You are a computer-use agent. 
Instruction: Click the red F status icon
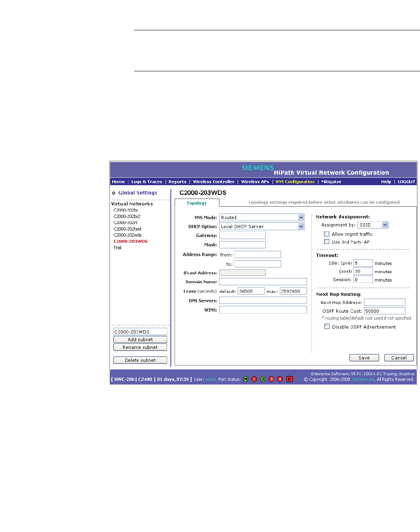[289, 379]
